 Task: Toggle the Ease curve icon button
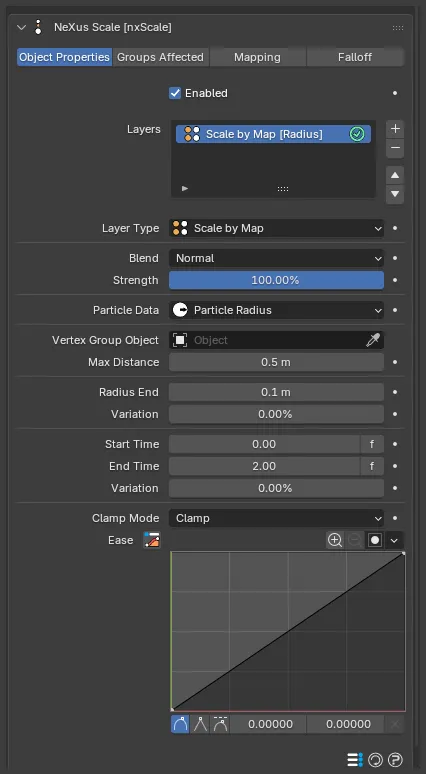pos(152,540)
